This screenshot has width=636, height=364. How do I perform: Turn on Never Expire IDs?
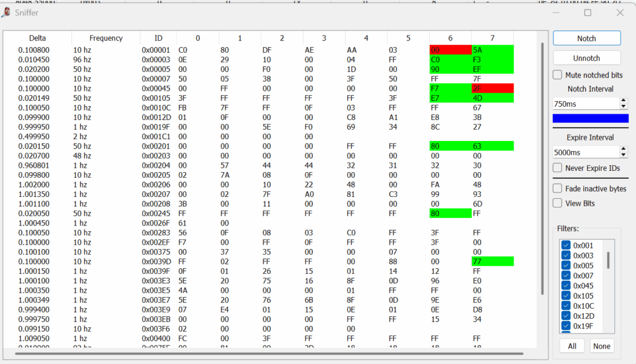click(x=558, y=168)
